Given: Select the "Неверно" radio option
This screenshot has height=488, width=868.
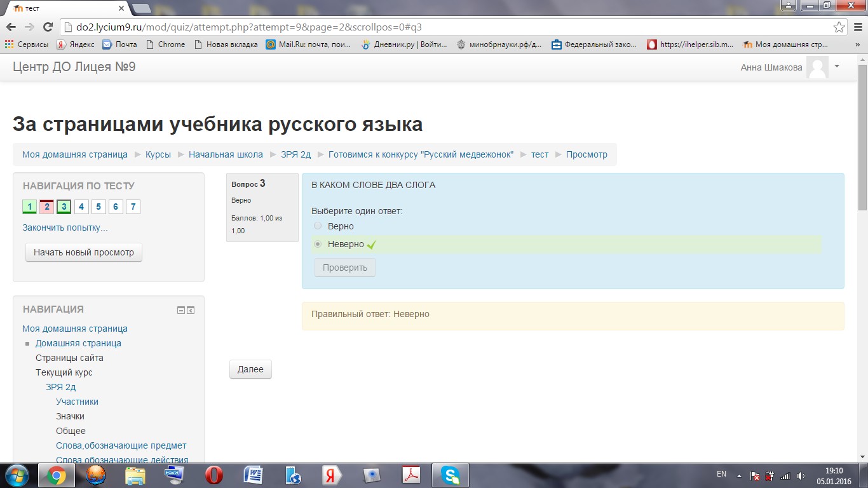Looking at the screenshot, I should coord(318,244).
